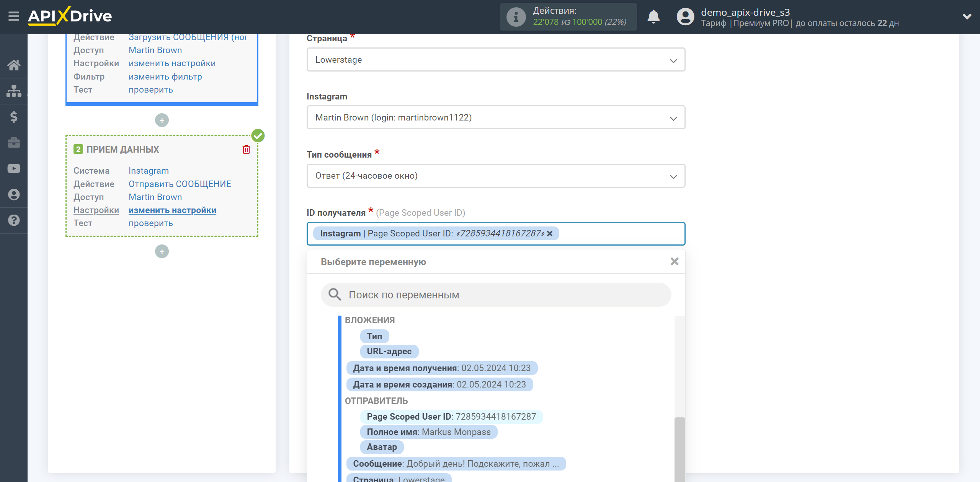Click the actions counter 22'078 из 100'000

tap(580, 22)
